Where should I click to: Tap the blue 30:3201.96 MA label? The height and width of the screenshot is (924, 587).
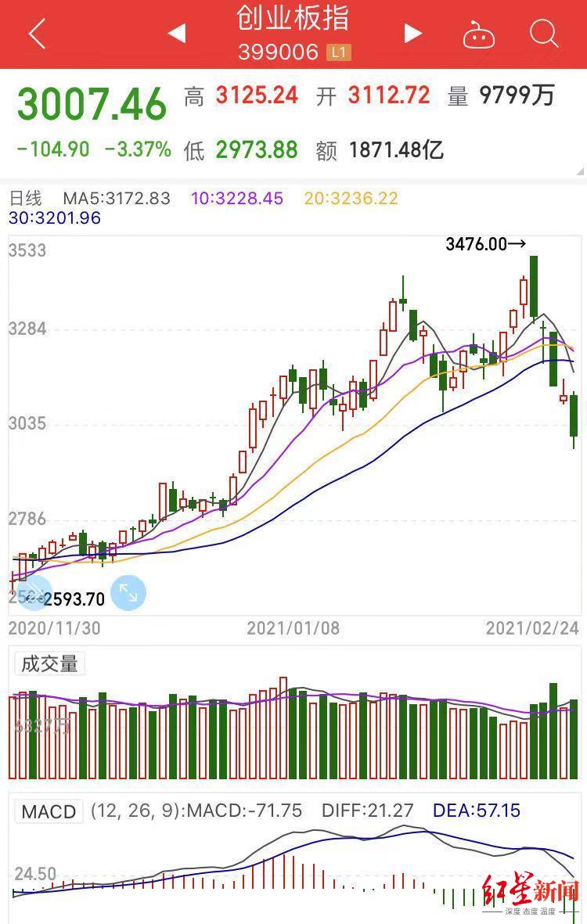click(x=55, y=218)
